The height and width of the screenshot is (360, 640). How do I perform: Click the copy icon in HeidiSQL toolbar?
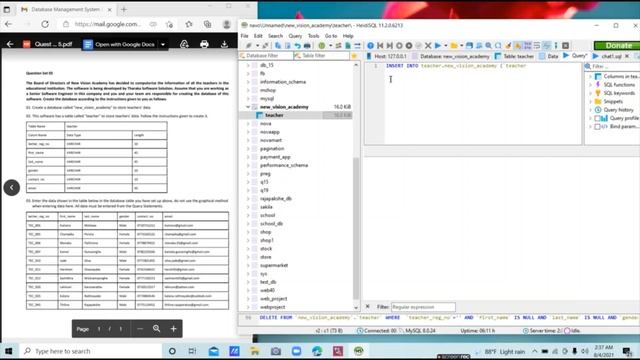(278, 46)
